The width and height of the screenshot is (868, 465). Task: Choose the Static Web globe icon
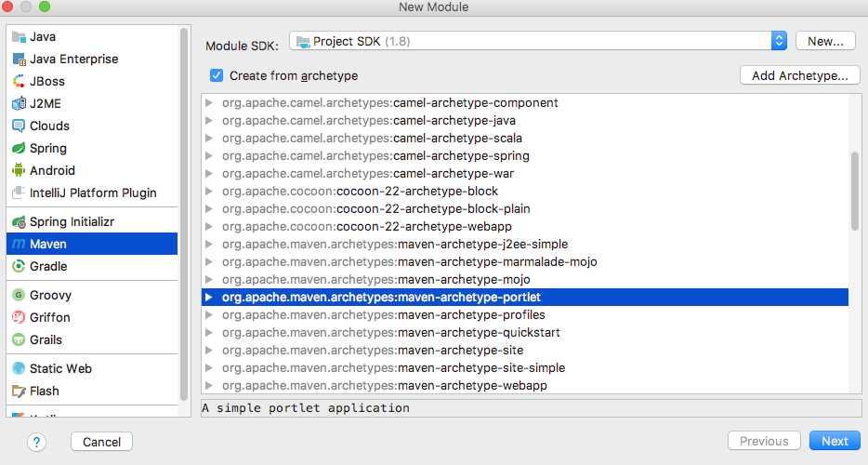click(x=19, y=368)
